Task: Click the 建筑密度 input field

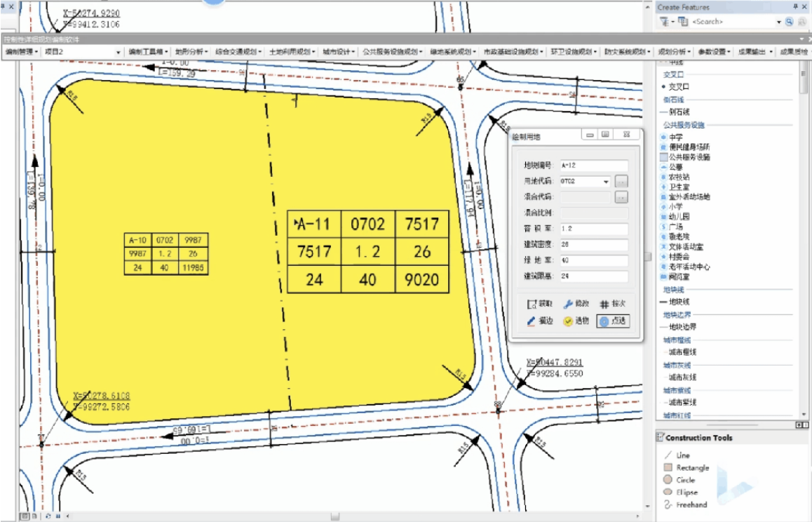Action: (594, 244)
